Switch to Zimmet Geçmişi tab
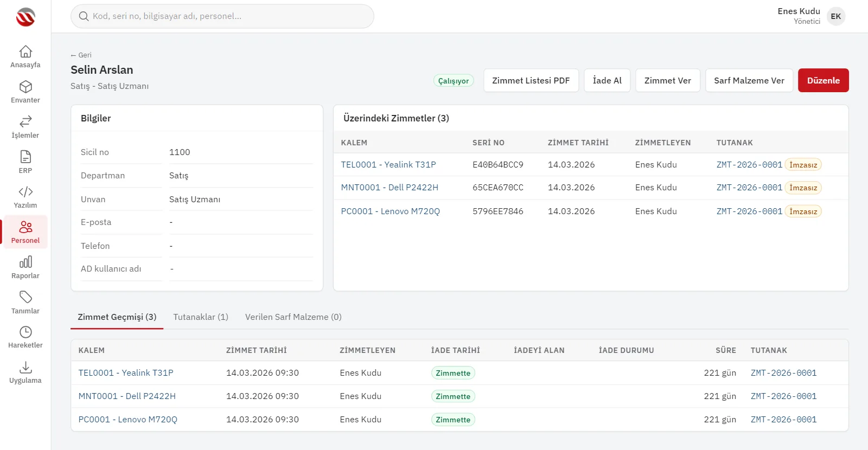This screenshot has height=450, width=868. click(x=117, y=317)
